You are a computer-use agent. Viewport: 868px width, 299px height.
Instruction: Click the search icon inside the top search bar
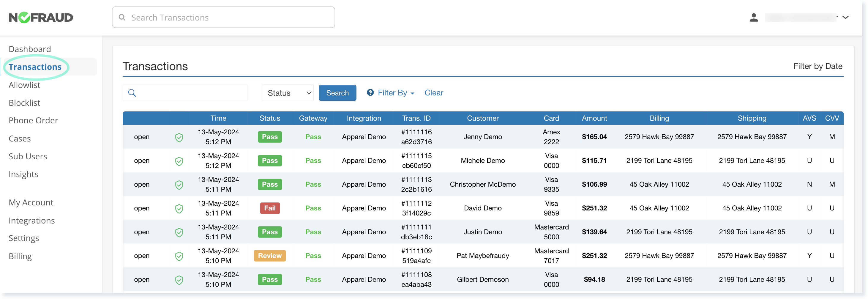coord(122,17)
